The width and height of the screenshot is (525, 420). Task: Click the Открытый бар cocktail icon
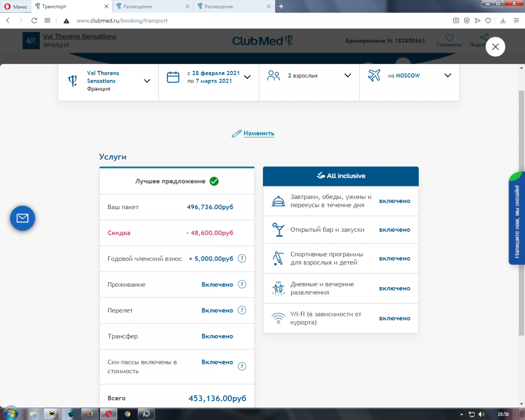click(278, 230)
